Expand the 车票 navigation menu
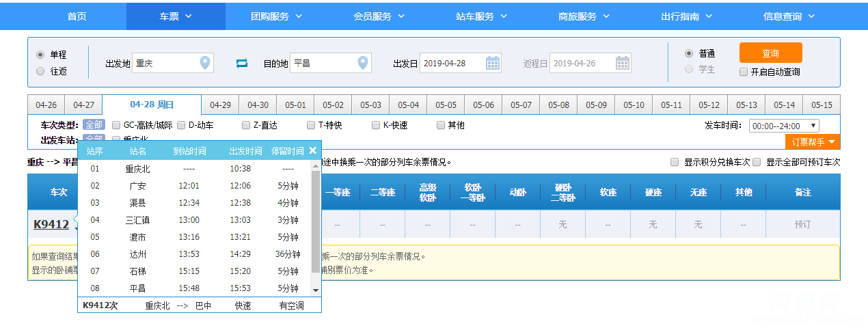The image size is (868, 328). (176, 16)
